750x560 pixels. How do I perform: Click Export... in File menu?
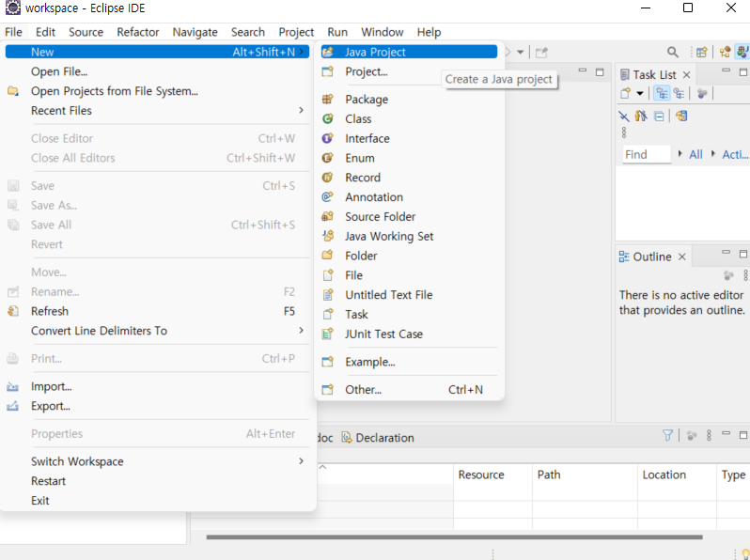tap(157, 406)
